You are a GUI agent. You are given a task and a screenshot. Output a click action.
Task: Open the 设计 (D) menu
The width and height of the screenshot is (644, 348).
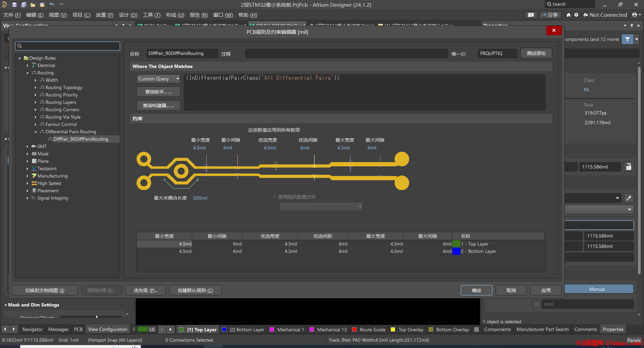pos(128,15)
